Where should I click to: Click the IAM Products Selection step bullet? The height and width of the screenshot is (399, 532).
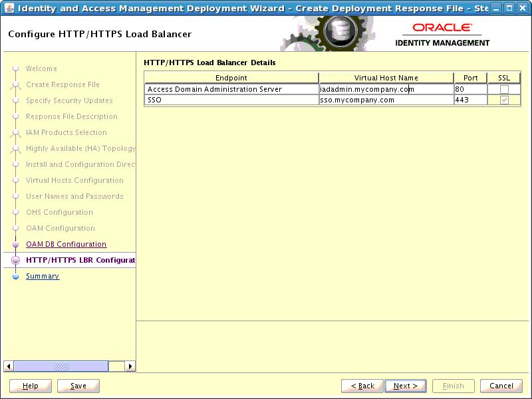coord(15,132)
